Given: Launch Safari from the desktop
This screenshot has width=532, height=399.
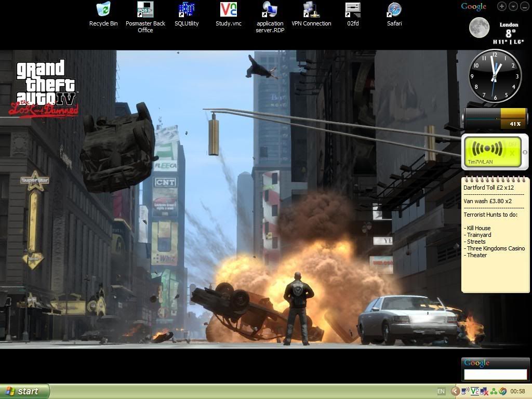Looking at the screenshot, I should click(x=394, y=14).
